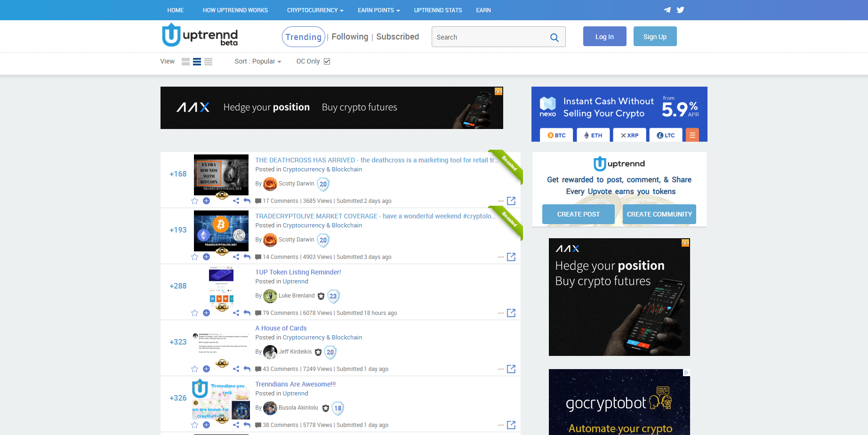Image resolution: width=868 pixels, height=435 pixels.
Task: Share the TRADECRYPTOLIVE MARKET COVERAGE post
Action: click(x=236, y=257)
